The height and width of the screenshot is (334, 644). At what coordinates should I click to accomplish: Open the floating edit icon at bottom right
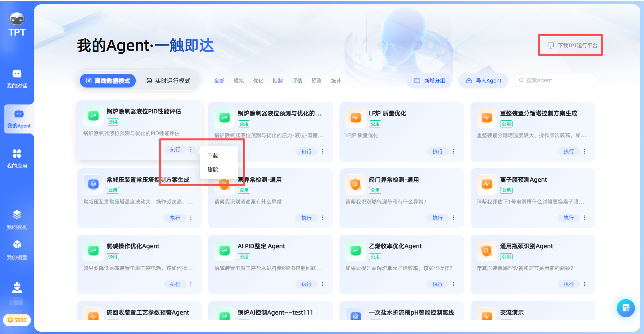[625, 308]
